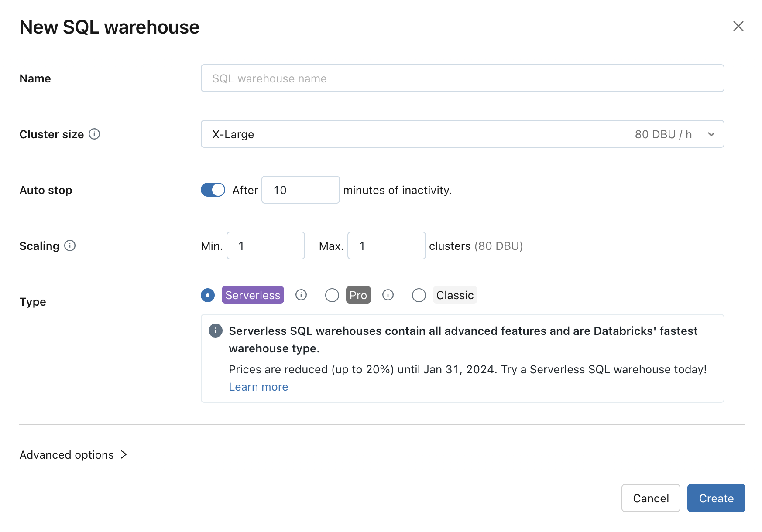Click the Create button
Screen dimensions: 762x532
716,498
